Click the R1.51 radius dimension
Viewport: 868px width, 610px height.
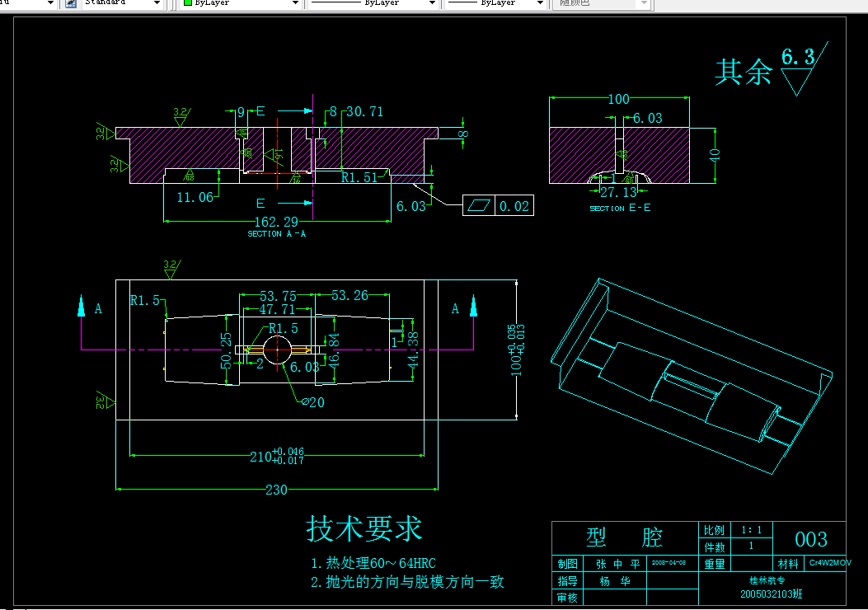click(x=359, y=178)
